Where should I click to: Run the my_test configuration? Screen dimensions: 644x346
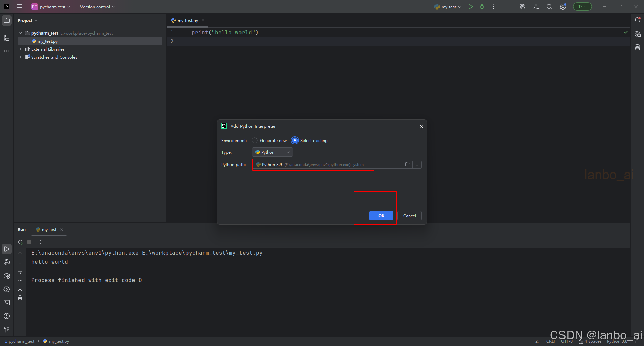click(470, 7)
